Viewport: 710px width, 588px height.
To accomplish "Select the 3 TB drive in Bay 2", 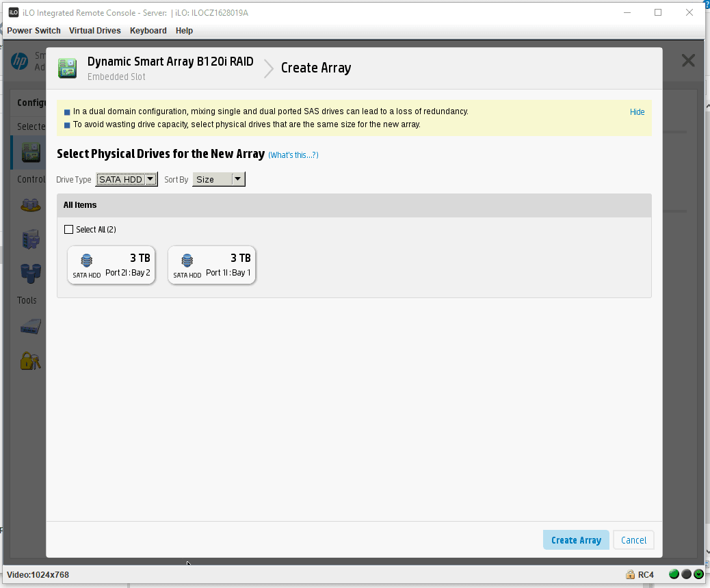I will point(111,265).
